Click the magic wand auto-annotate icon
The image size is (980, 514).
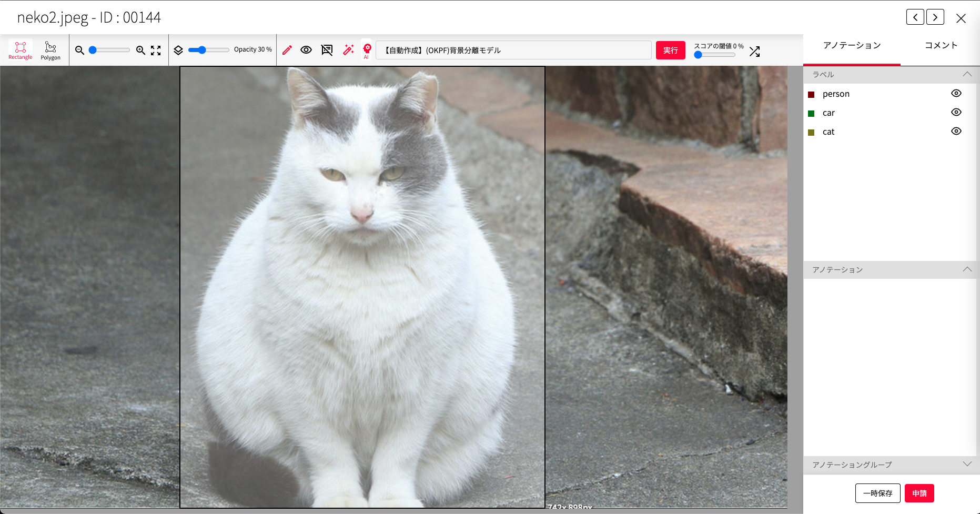[x=348, y=50]
